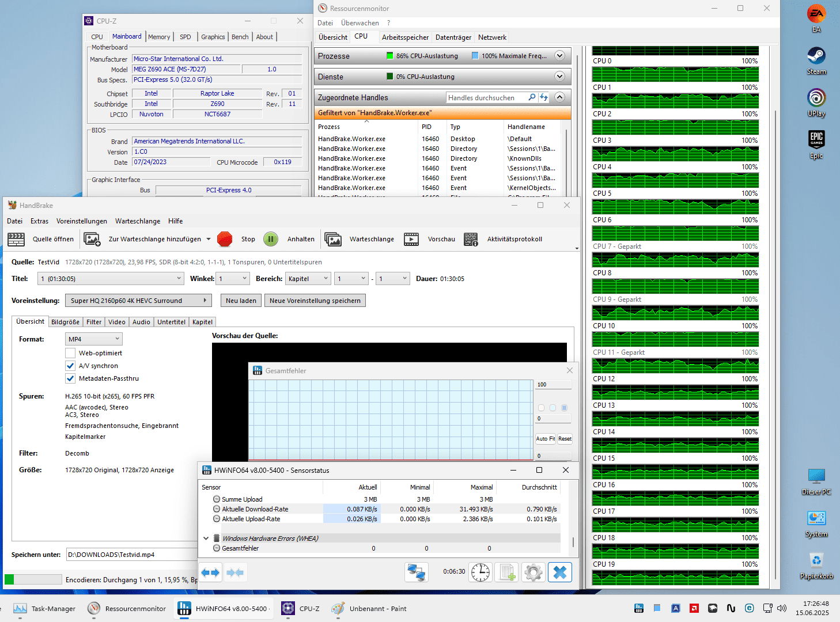Collapse the Zugeordnete Handles section chevron
Image resolution: width=840 pixels, height=622 pixels.
[x=559, y=97]
